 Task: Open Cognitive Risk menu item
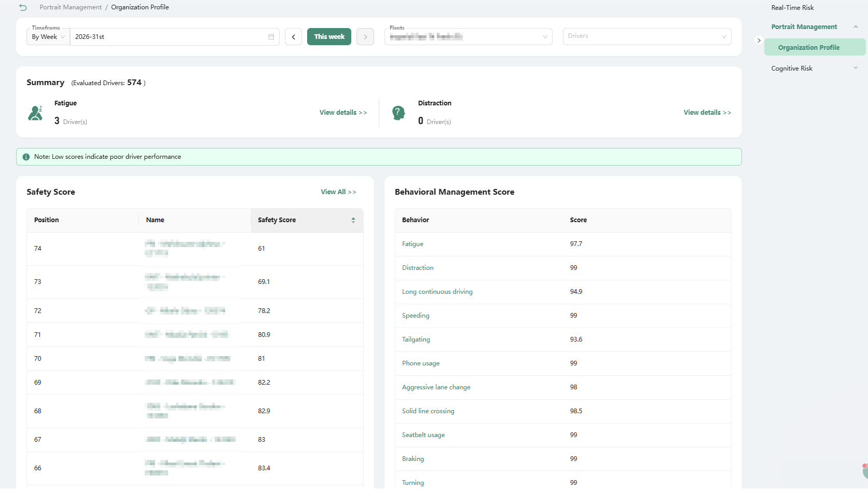[x=792, y=69]
